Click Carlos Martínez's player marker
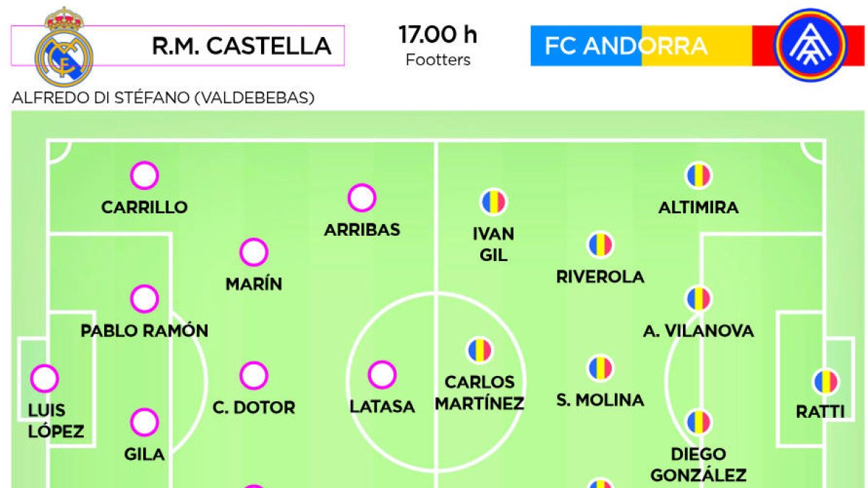 (x=479, y=351)
